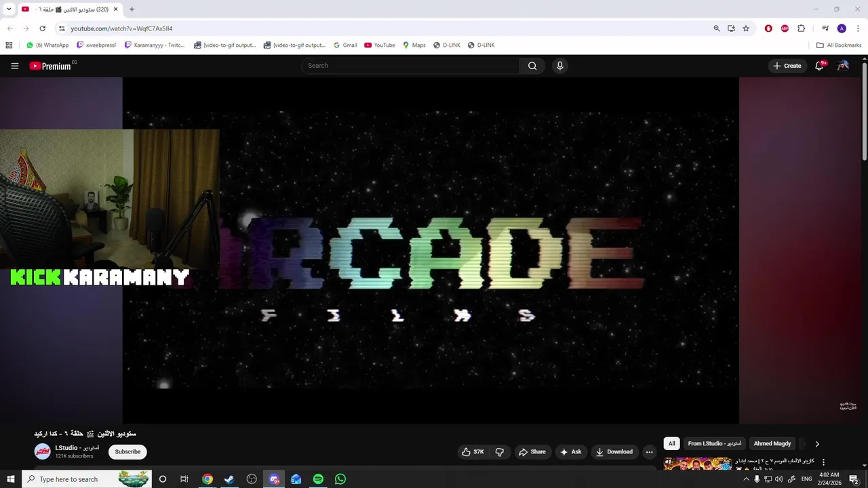This screenshot has height=488, width=868.
Task: Open options menu for the recommended video
Action: pos(824,462)
